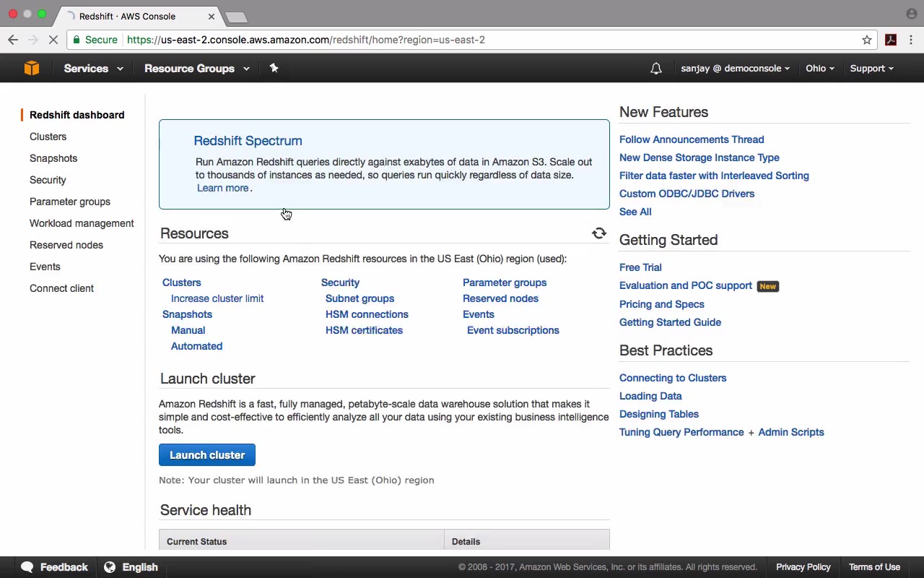This screenshot has height=578, width=924.
Task: Open Custom ODBC/JDBC Drivers link
Action: [x=687, y=194]
